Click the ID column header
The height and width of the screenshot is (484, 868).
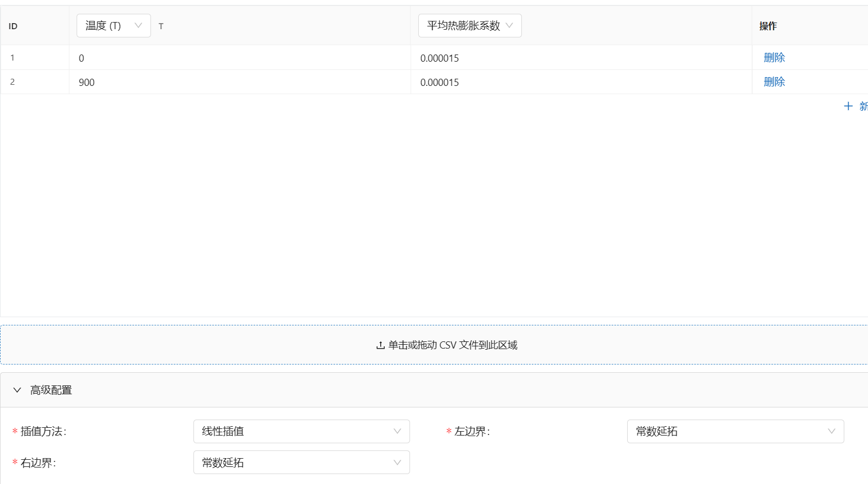click(x=35, y=26)
